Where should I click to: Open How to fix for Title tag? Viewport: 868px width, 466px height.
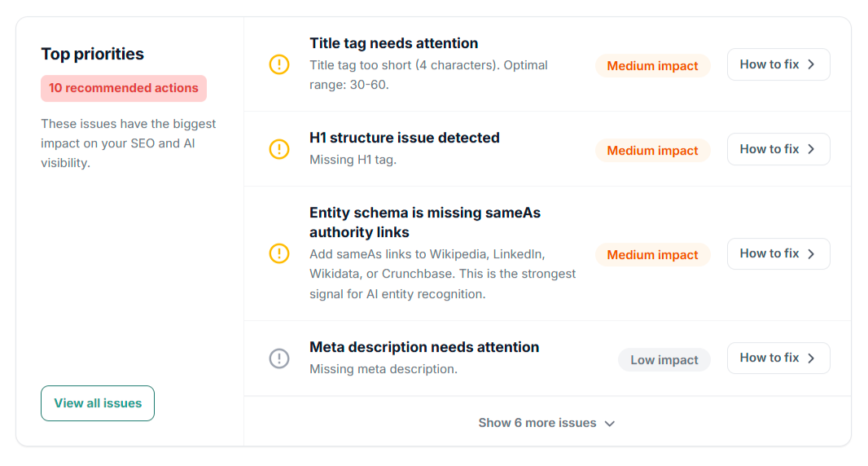pos(778,64)
